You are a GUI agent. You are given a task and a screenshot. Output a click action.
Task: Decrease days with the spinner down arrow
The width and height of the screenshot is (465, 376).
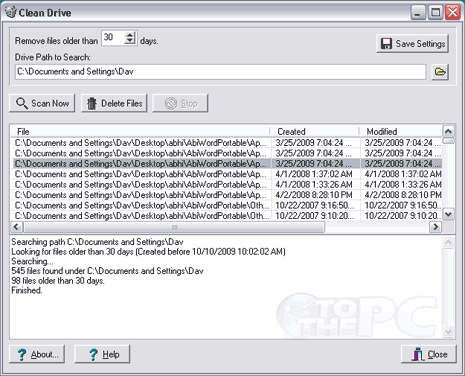point(130,41)
